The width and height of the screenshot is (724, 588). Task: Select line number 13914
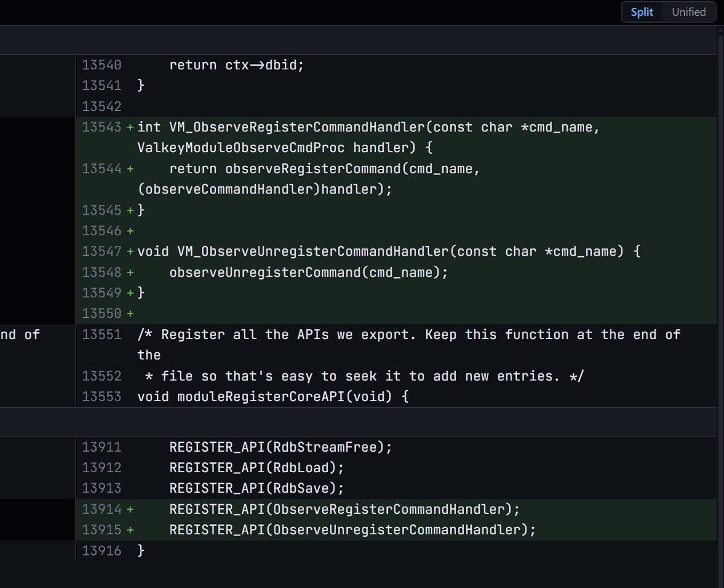click(x=101, y=510)
